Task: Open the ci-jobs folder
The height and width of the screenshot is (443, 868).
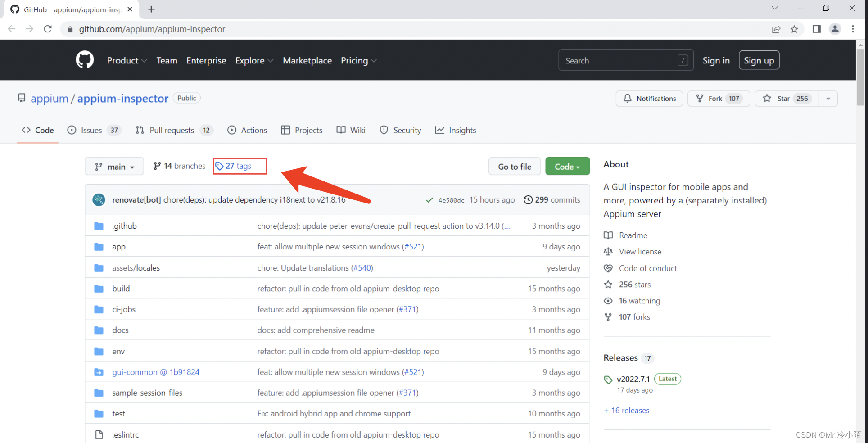Action: click(124, 309)
